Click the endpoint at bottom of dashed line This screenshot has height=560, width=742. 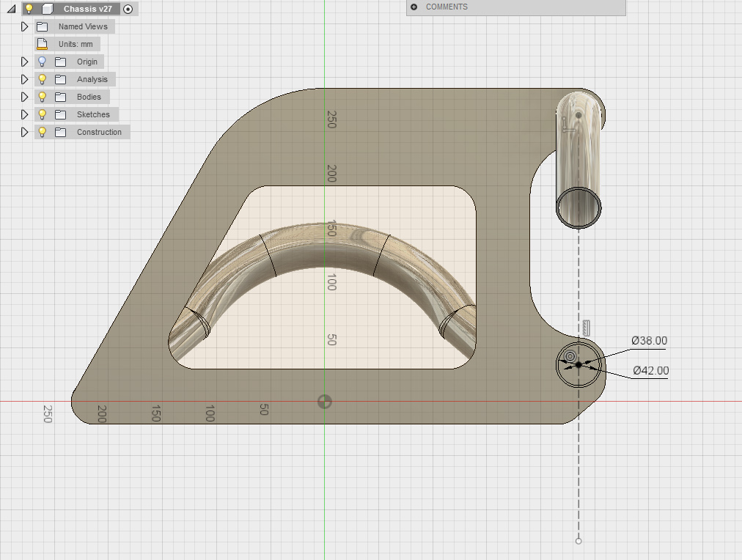(x=578, y=541)
